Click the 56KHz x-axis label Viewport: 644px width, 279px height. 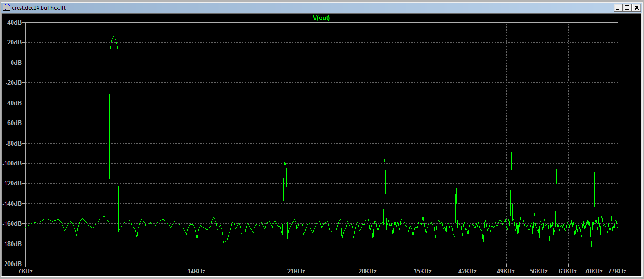539,271
